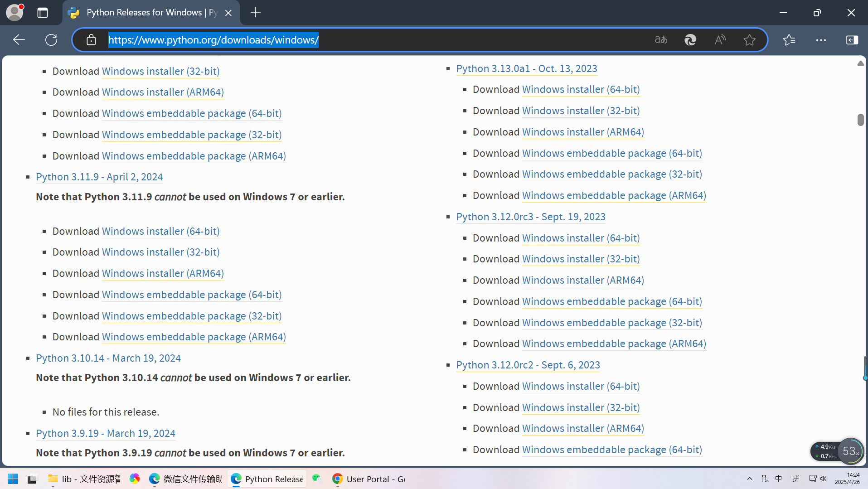
Task: Open the Python 3.9.19 - March 19, 2024 release
Action: click(106, 433)
